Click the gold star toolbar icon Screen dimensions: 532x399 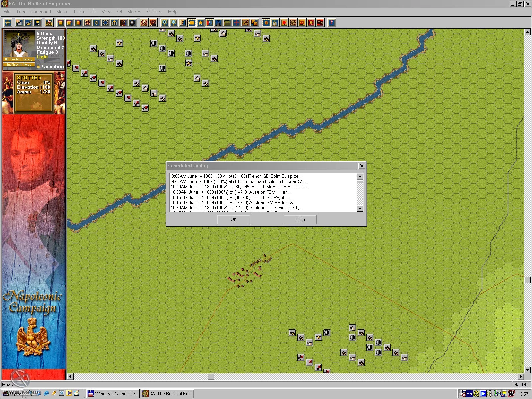pos(200,23)
